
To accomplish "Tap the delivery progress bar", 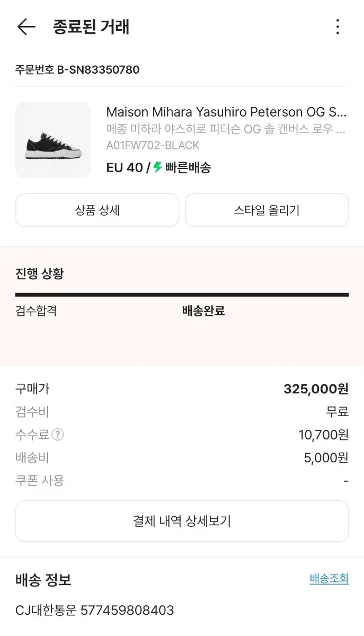I will tap(182, 295).
